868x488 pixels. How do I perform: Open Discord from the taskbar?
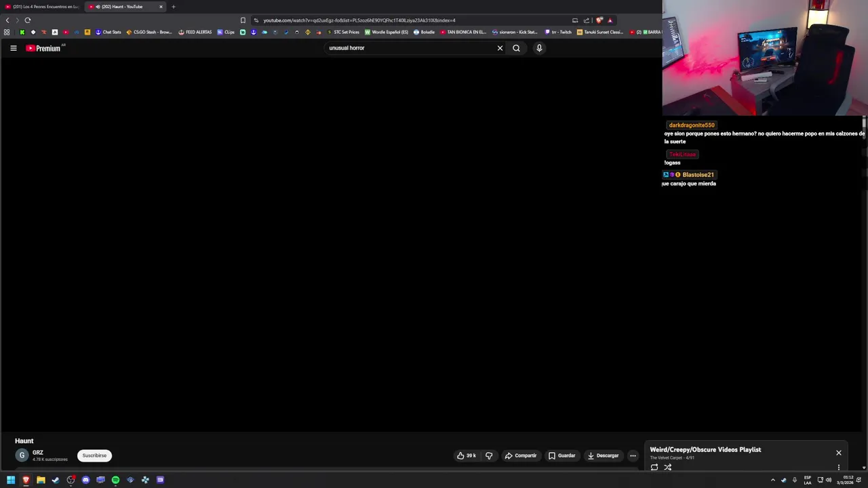(x=85, y=480)
